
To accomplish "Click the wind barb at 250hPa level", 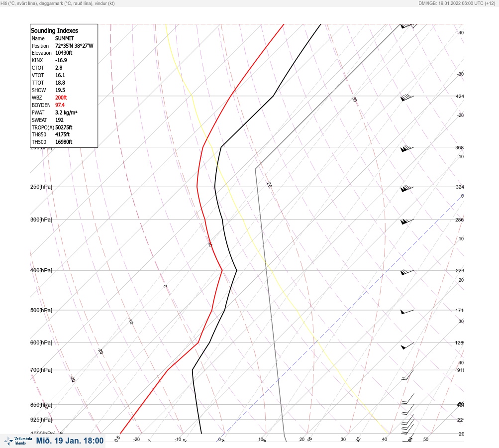I will pos(407,189).
